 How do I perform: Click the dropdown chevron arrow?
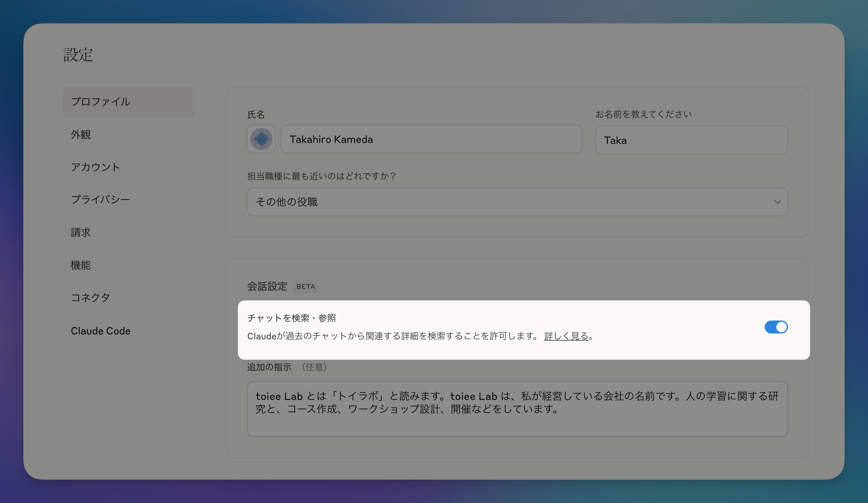(x=777, y=202)
